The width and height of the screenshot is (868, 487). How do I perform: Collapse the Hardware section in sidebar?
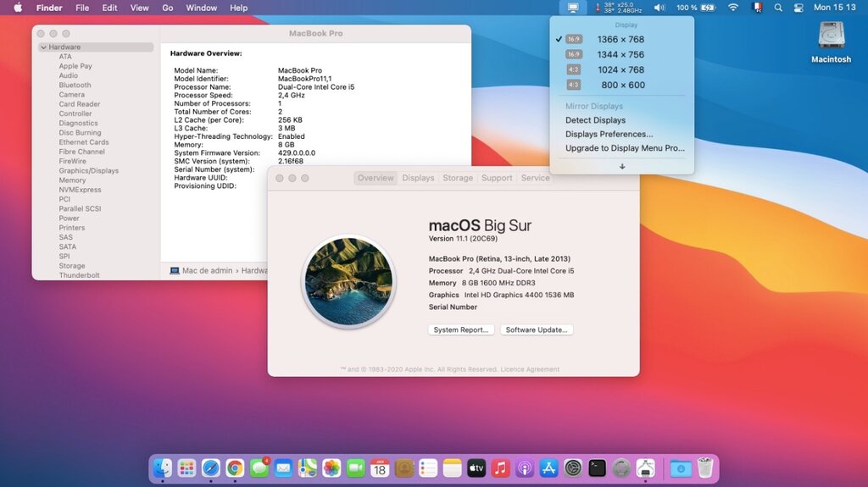[43, 47]
